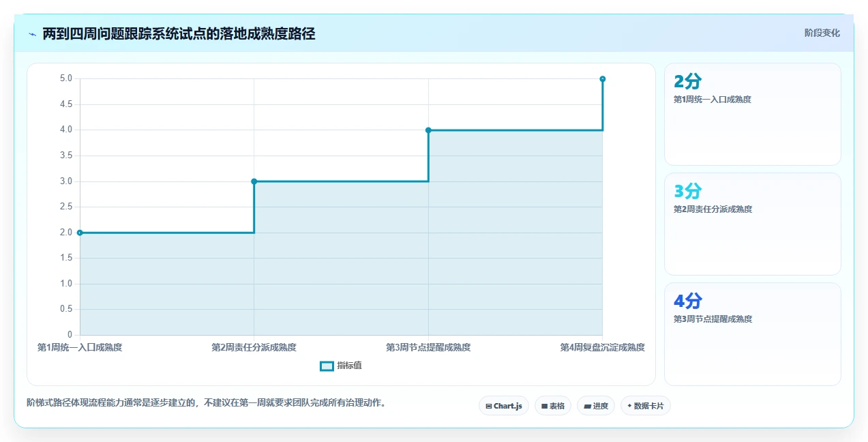Image resolution: width=868 pixels, height=442 pixels.
Task: Toggle the 指标值 legend color box
Action: pos(327,366)
